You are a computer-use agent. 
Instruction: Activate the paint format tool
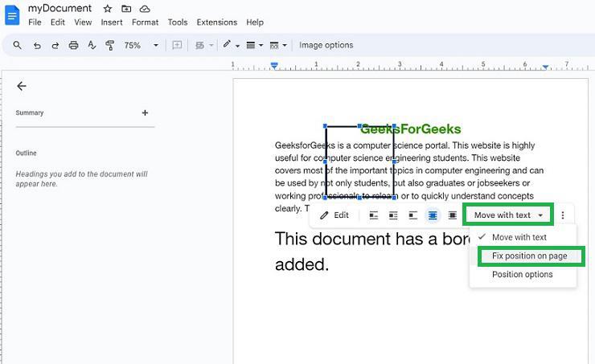[110, 46]
